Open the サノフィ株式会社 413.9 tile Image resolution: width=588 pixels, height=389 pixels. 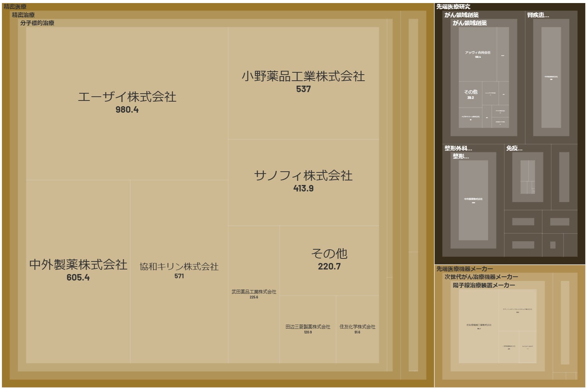[303, 182]
